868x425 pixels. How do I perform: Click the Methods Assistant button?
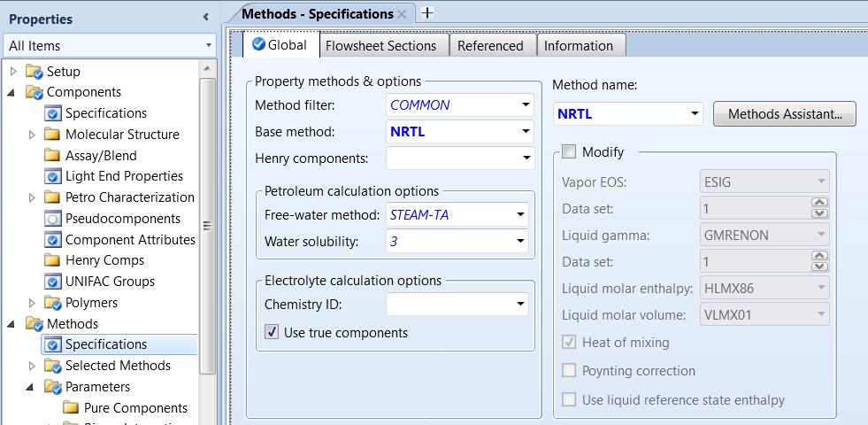click(x=784, y=114)
